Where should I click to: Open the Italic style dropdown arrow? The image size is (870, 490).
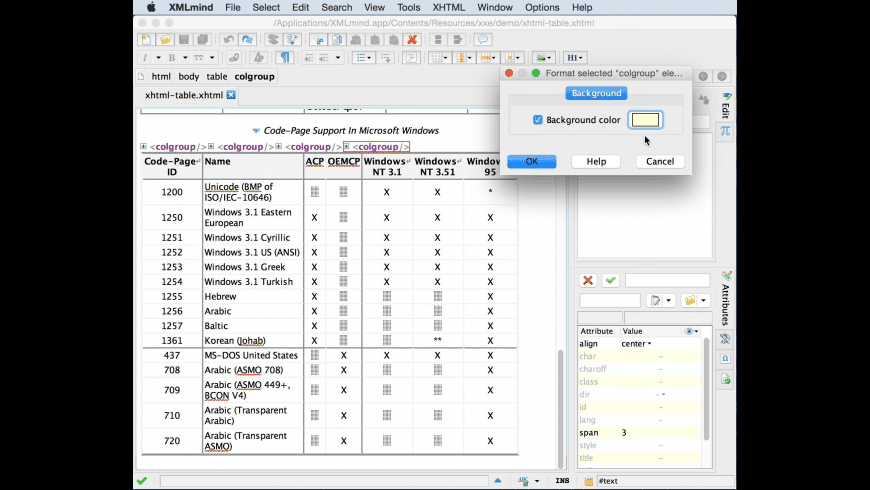(158, 57)
